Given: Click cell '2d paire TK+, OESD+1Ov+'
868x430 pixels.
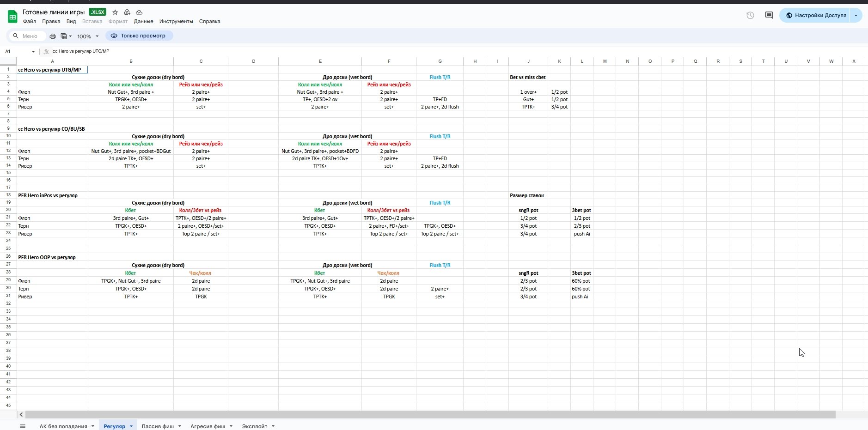Looking at the screenshot, I should (320, 158).
